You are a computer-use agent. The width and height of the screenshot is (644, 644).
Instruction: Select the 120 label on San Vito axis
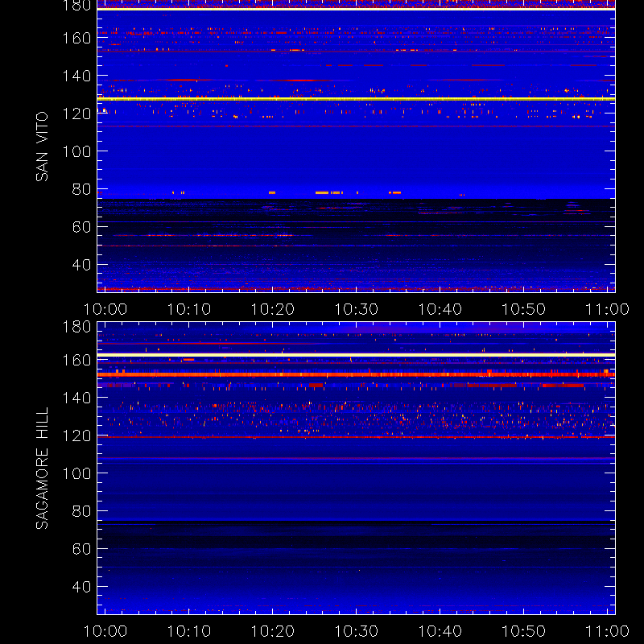pyautogui.click(x=76, y=114)
